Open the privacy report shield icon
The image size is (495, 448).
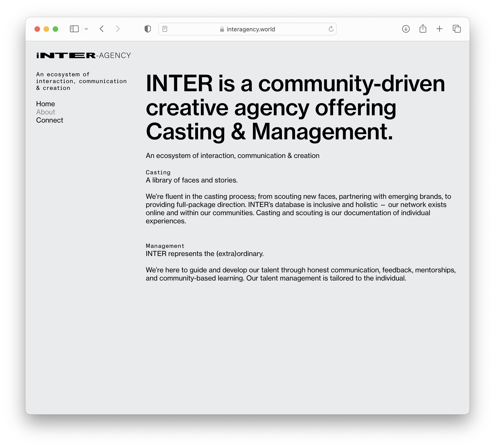coord(148,29)
